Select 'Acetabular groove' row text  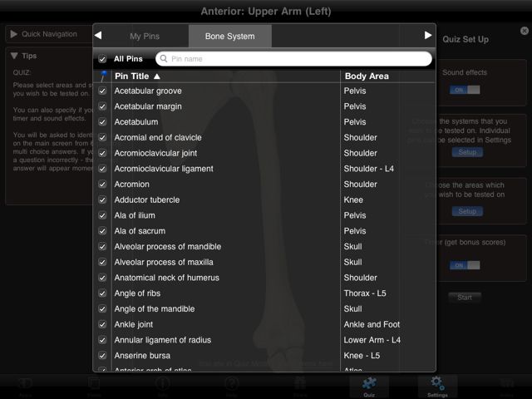148,91
